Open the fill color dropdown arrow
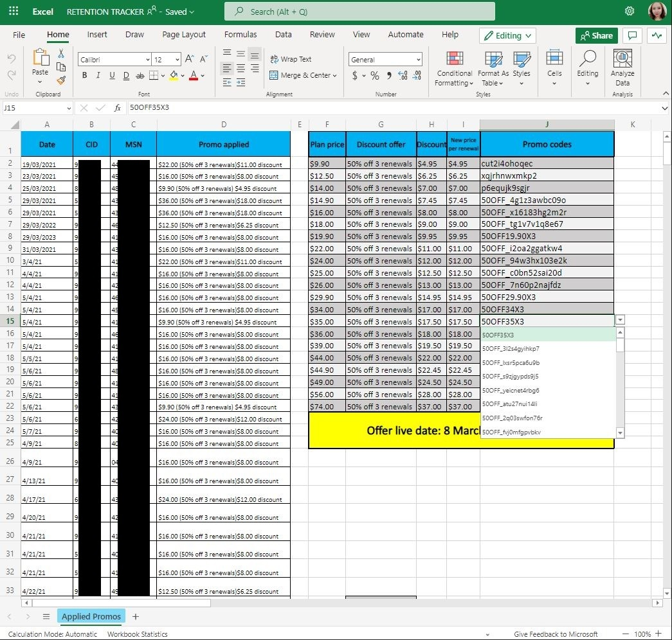 point(183,76)
